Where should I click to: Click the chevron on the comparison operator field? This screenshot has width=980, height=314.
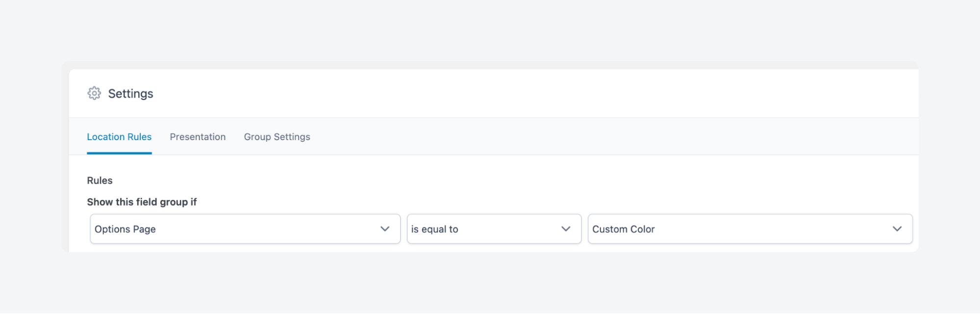pyautogui.click(x=566, y=229)
